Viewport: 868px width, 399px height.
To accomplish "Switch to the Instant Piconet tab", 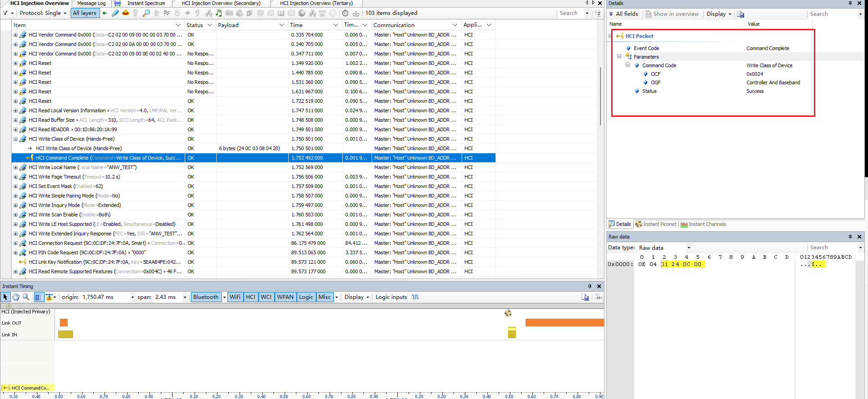I will point(656,224).
